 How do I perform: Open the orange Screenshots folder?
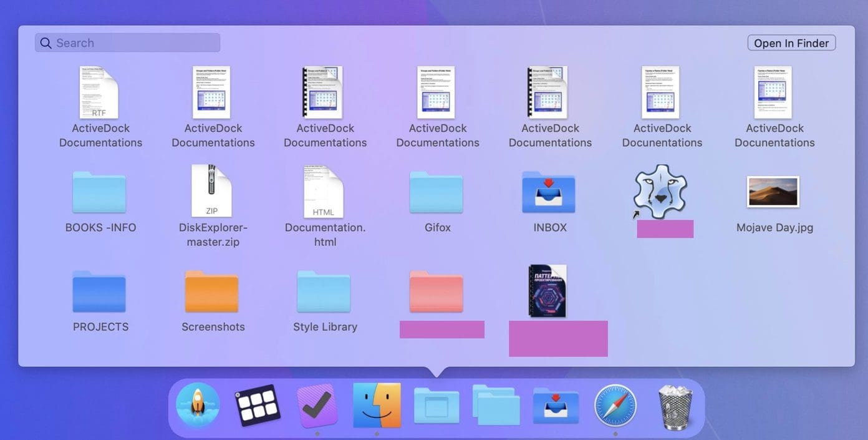[212, 291]
